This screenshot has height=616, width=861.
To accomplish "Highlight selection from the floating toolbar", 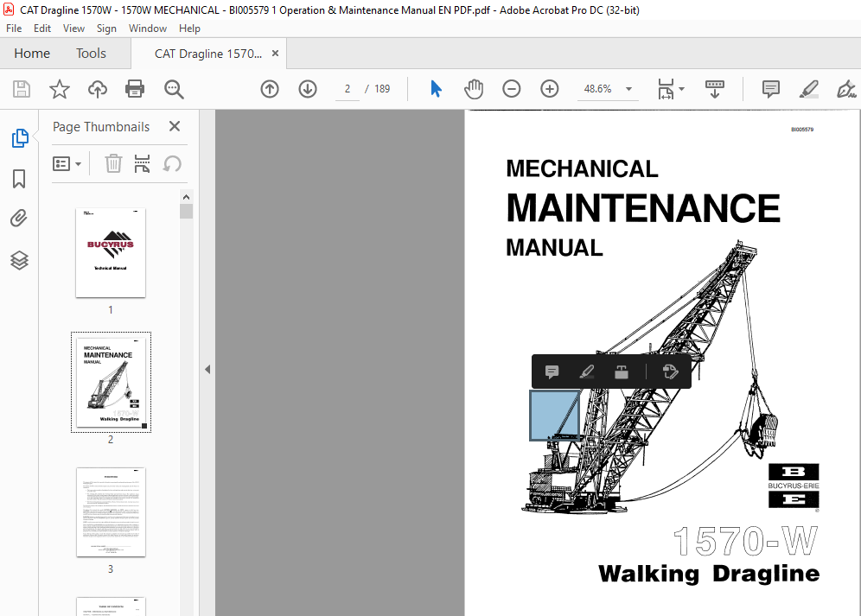I will click(x=586, y=372).
